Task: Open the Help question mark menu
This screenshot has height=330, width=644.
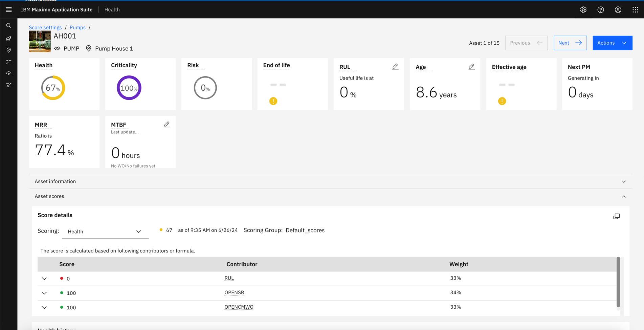Action: click(601, 9)
